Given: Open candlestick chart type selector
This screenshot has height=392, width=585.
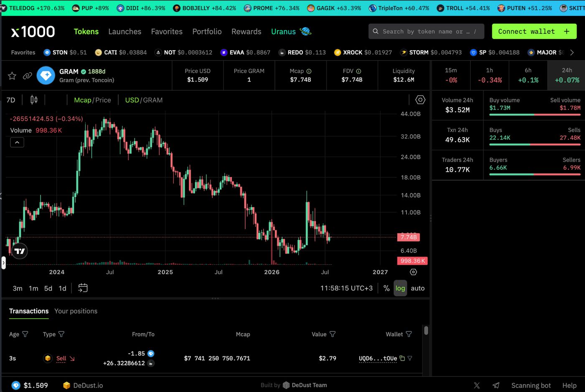Looking at the screenshot, I should tap(34, 100).
